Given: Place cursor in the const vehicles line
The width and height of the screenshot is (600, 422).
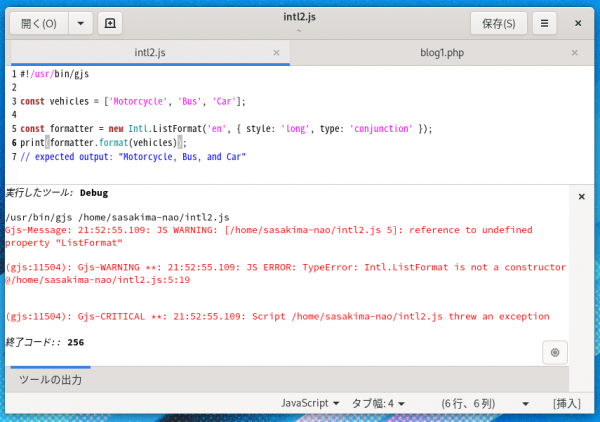Looking at the screenshot, I should click(132, 101).
